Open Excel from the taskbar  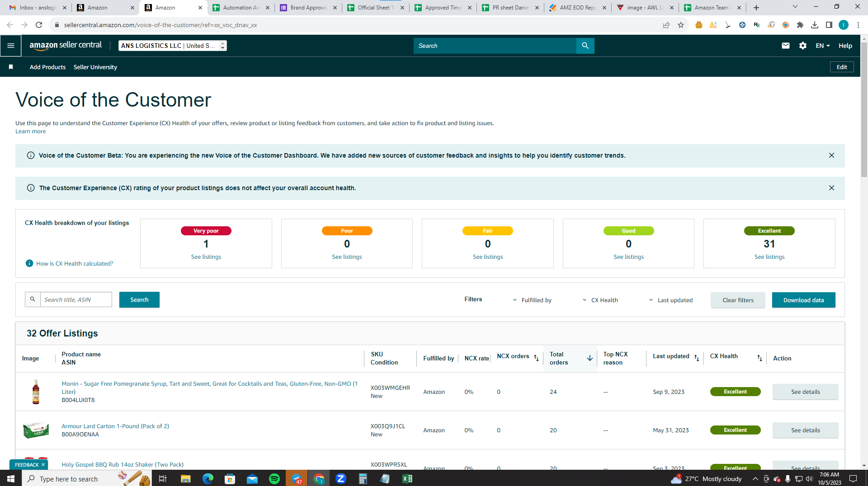[407, 479]
